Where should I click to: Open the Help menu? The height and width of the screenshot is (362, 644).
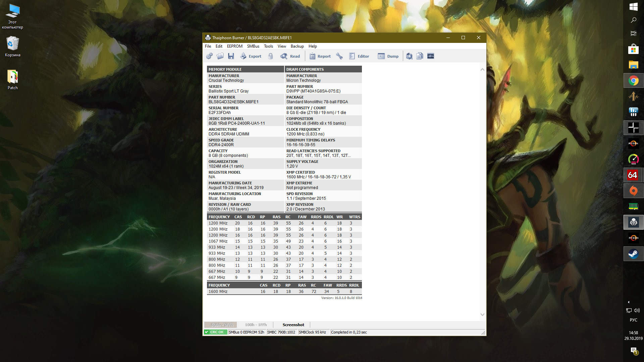pos(313,46)
